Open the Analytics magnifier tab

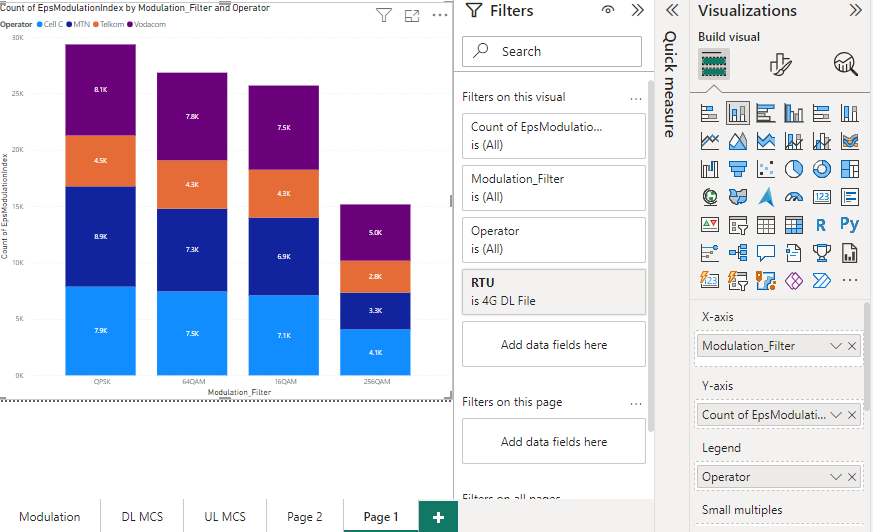[x=845, y=65]
